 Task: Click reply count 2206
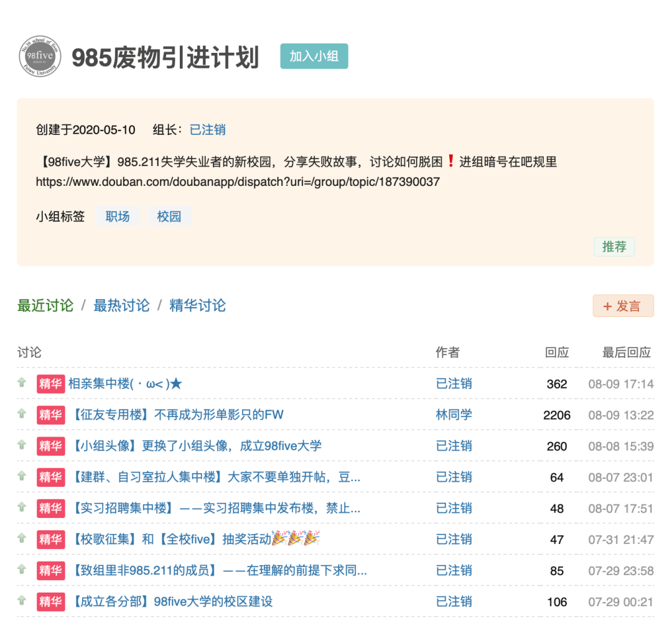tap(557, 415)
